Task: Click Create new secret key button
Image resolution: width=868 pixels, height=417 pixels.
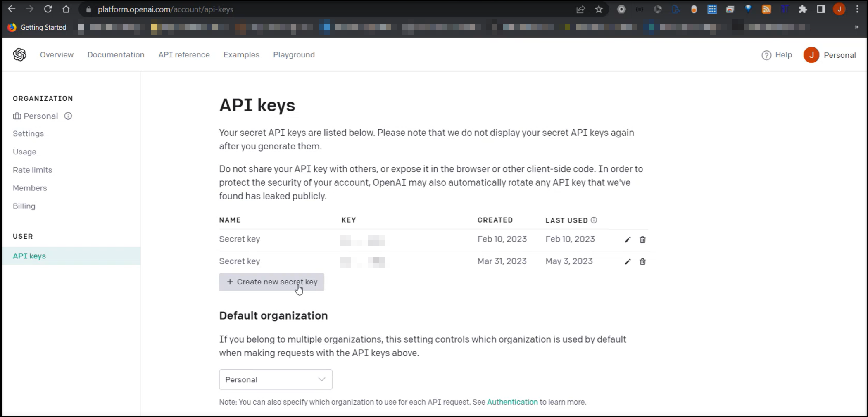Action: (271, 282)
